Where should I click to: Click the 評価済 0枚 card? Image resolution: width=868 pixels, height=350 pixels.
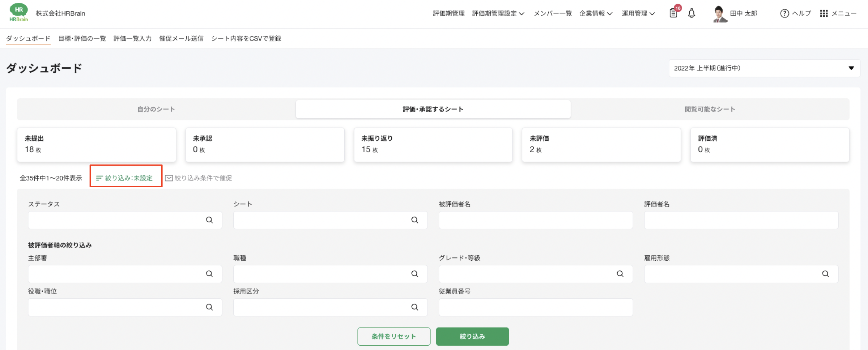770,145
